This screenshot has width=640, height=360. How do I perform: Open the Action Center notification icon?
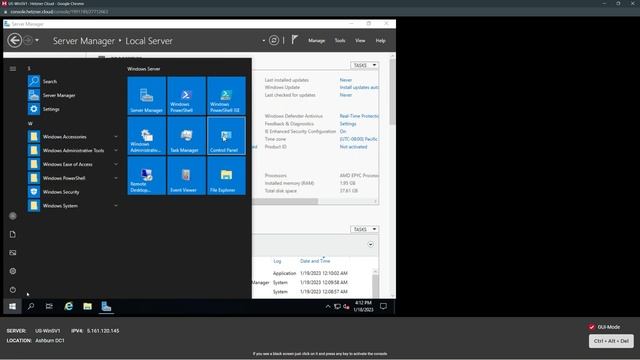click(383, 306)
